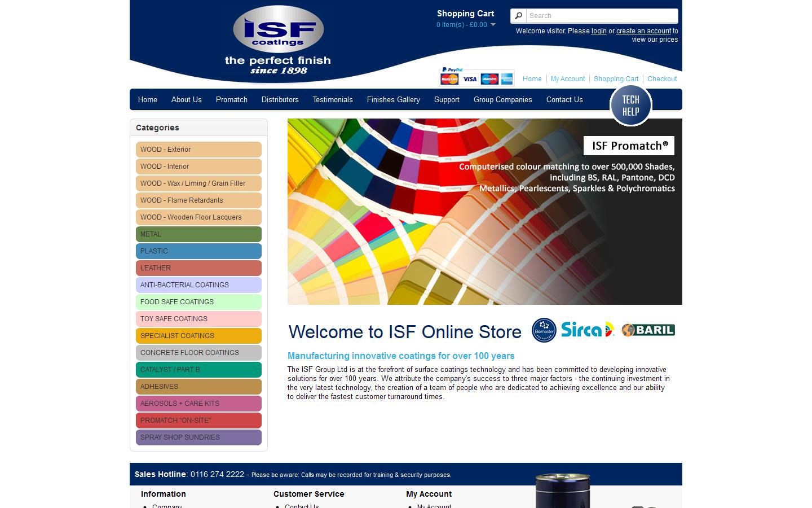Expand the shopping cart dropdown arrow
Viewport: 812px width, 508px height.
click(x=493, y=25)
